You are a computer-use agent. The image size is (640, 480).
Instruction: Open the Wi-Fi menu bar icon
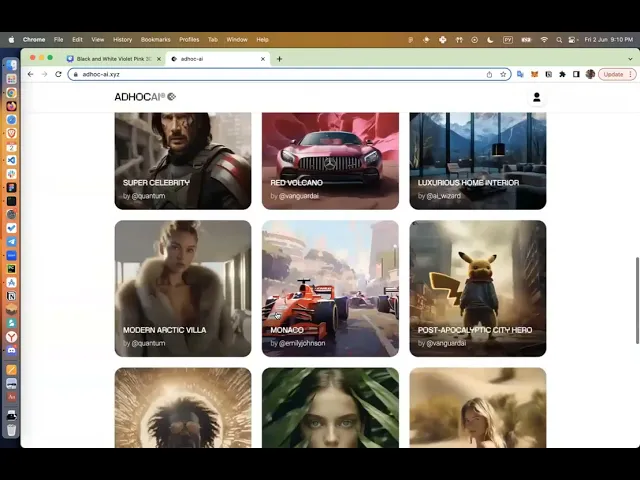tap(544, 40)
